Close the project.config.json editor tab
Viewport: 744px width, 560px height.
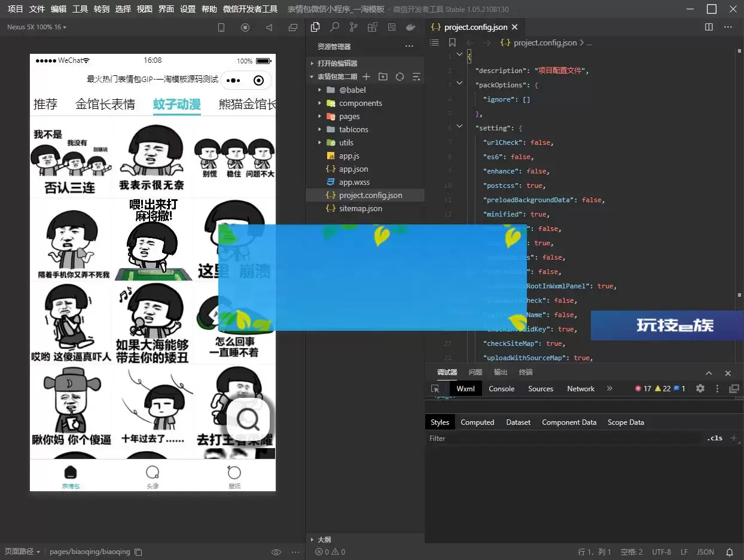pos(515,27)
